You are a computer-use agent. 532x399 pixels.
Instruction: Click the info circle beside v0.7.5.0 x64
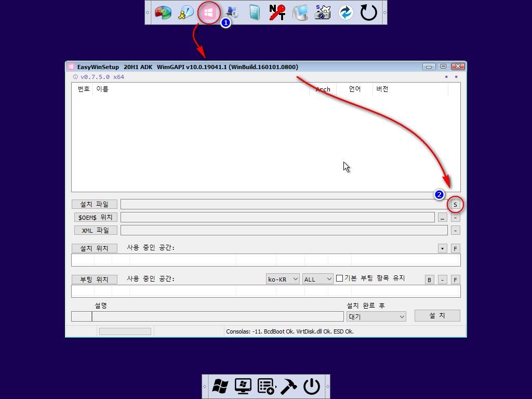point(75,77)
